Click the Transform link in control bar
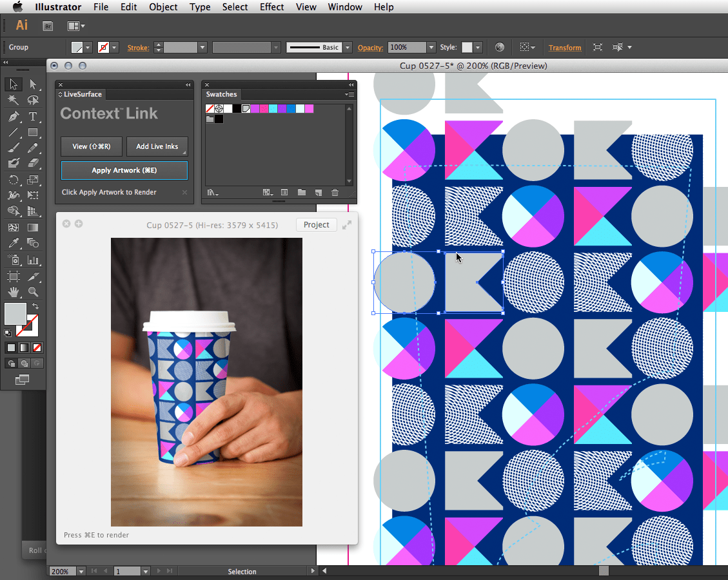This screenshot has width=728, height=580. tap(564, 47)
